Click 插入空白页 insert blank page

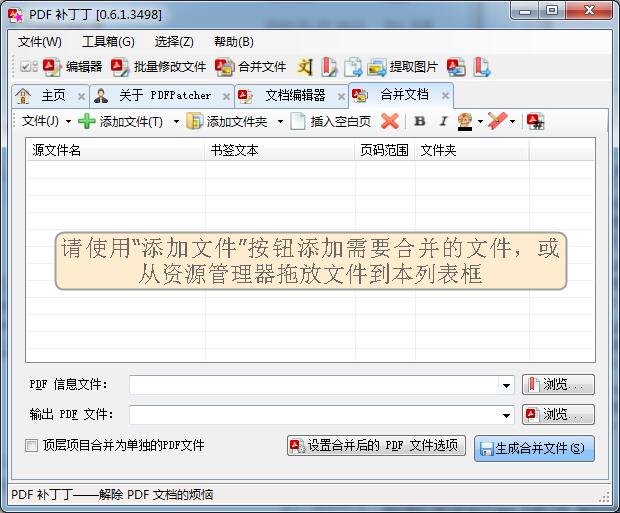pyautogui.click(x=331, y=121)
